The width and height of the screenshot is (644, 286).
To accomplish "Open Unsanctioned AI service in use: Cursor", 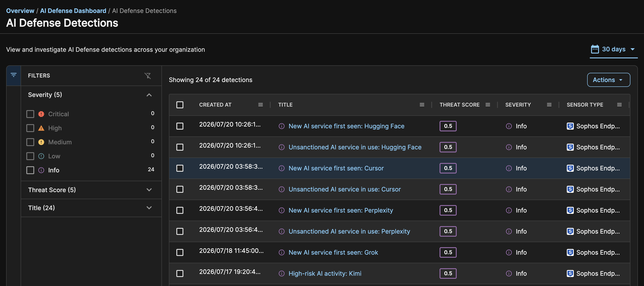I will 345,189.
